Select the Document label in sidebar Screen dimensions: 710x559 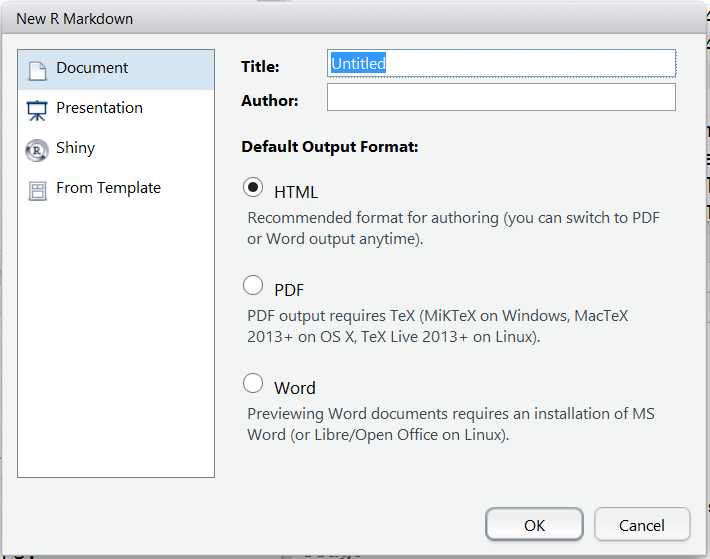tap(92, 68)
